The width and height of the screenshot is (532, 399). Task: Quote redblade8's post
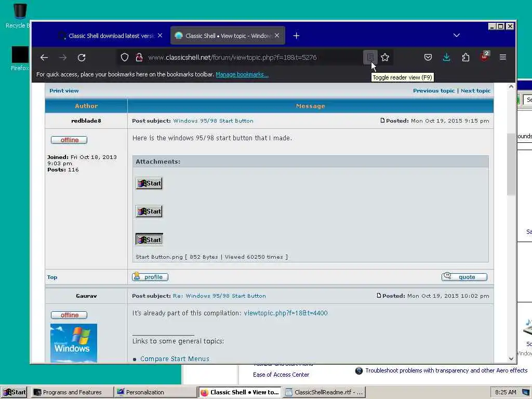[464, 277]
